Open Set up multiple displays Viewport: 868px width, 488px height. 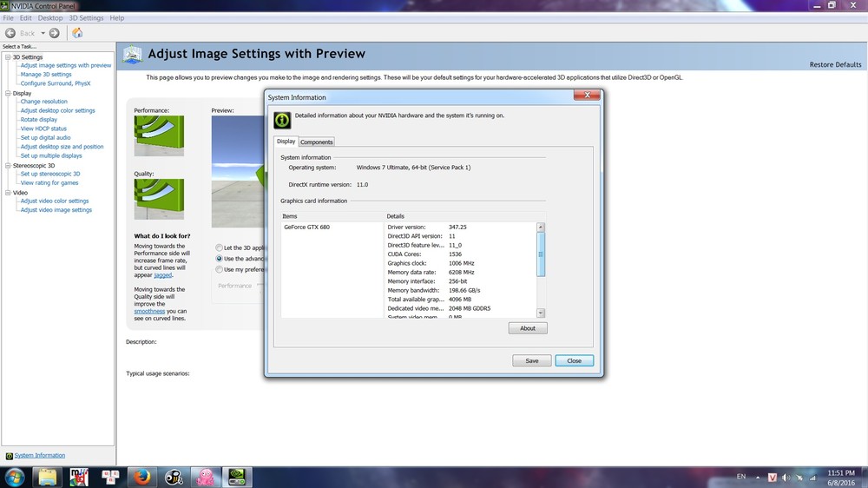[x=51, y=155]
